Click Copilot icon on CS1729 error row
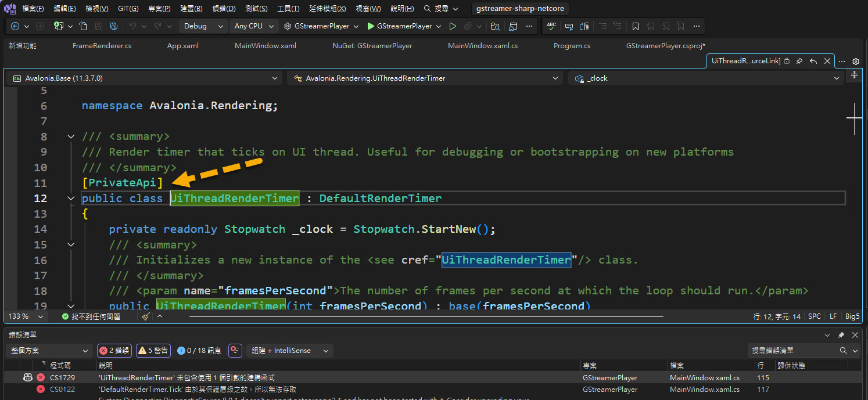The width and height of the screenshot is (868, 400). coord(27,377)
